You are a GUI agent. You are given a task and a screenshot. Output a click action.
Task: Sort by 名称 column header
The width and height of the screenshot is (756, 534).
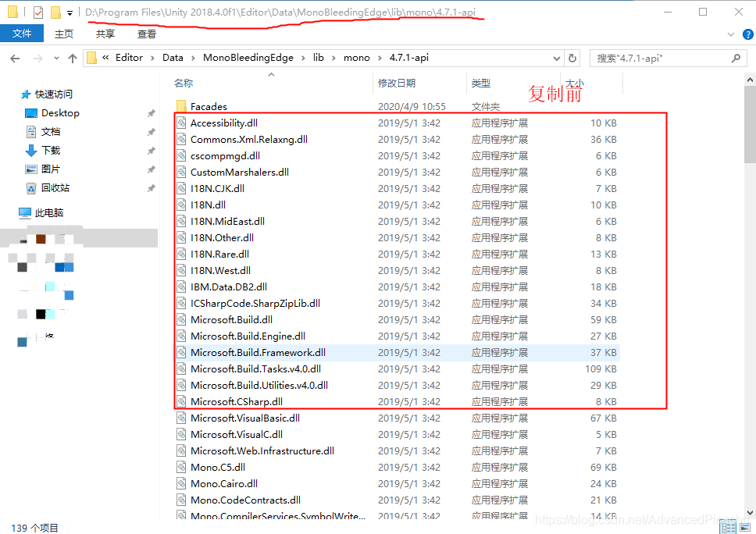pos(184,84)
